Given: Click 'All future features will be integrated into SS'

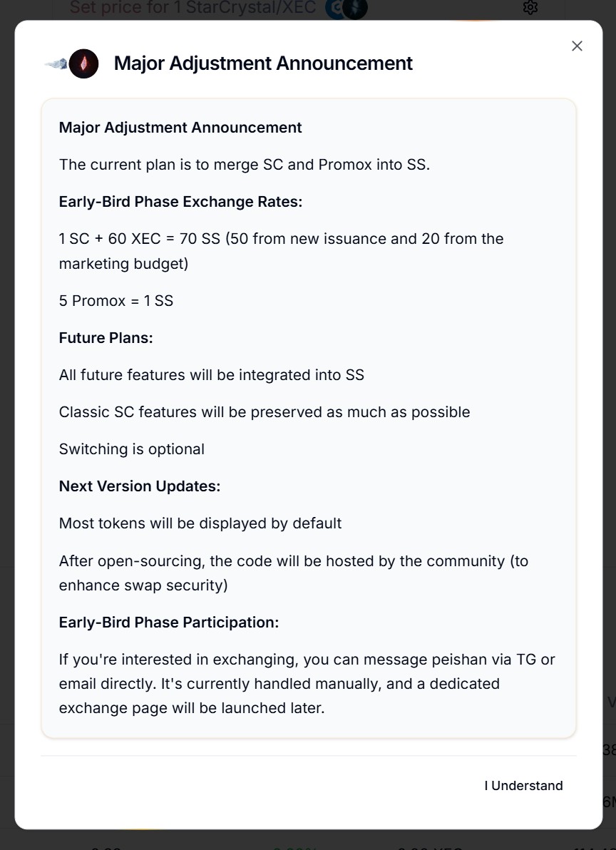Looking at the screenshot, I should point(211,375).
